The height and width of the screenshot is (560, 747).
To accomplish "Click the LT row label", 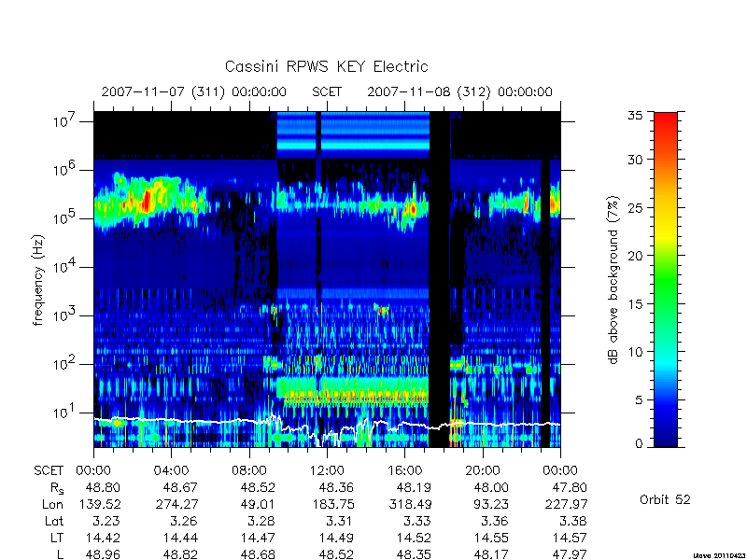I will point(57,539).
